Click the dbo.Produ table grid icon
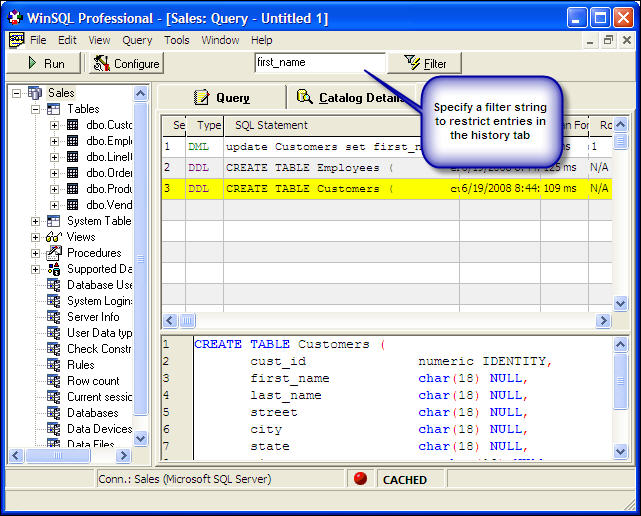Screen dimensions: 641x516 point(73,188)
